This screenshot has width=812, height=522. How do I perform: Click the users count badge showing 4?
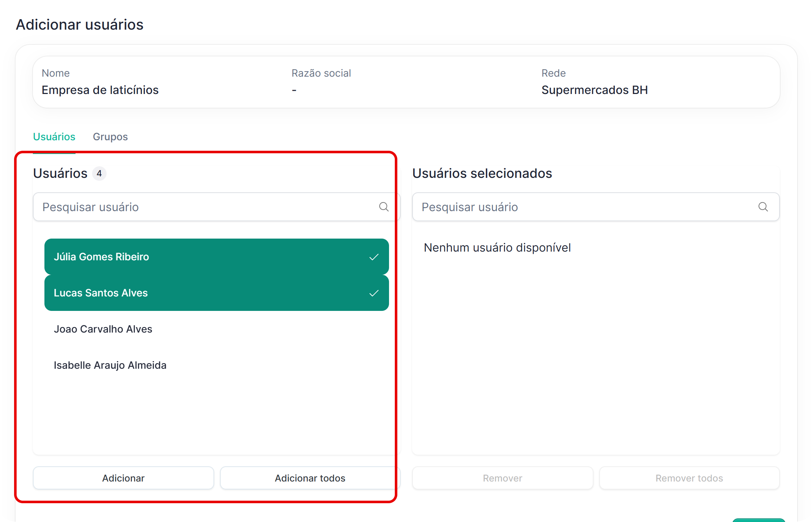click(99, 174)
